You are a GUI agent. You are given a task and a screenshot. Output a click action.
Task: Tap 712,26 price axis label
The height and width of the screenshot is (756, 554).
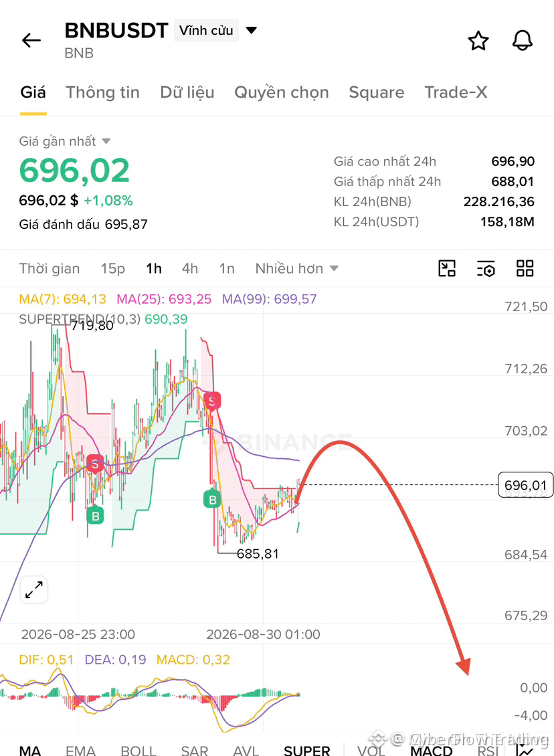[526, 369]
